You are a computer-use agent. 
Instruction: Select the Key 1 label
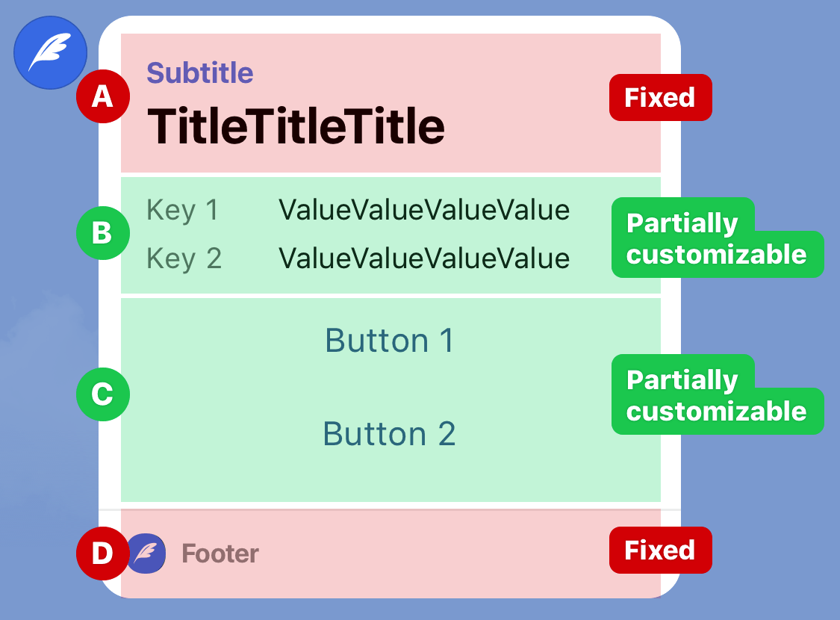click(x=183, y=210)
